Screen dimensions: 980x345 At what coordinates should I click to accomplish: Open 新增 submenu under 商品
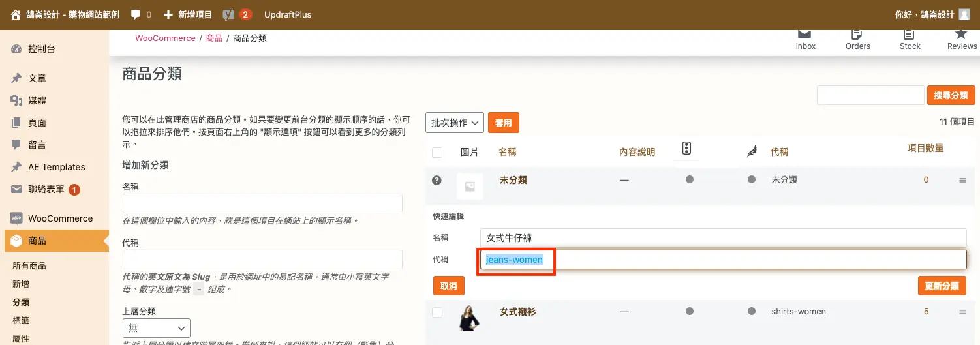pos(21,284)
